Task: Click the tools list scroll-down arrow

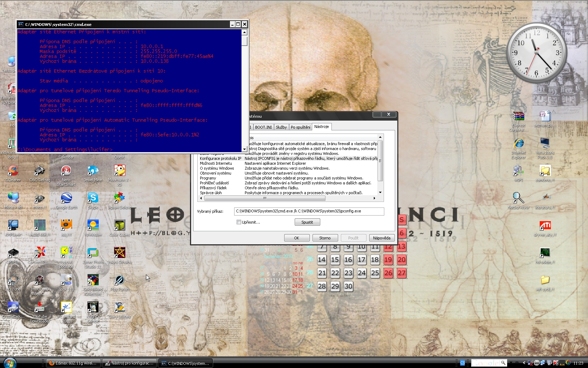Action: coord(380,192)
